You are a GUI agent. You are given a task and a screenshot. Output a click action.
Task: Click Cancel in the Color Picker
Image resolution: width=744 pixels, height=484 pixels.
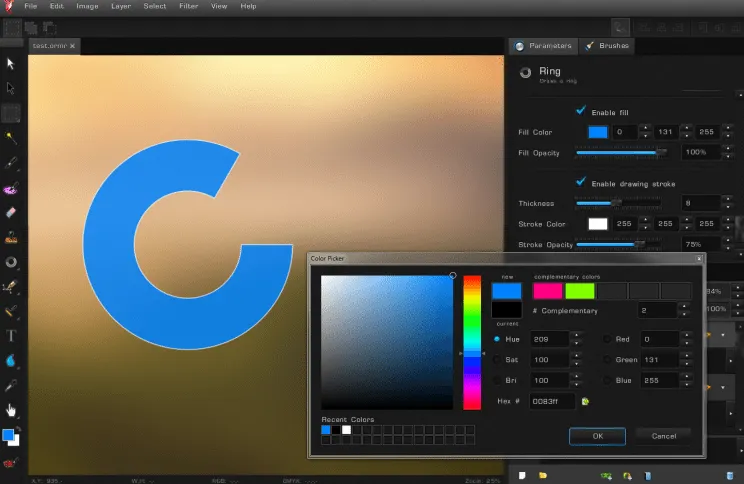[x=664, y=436]
